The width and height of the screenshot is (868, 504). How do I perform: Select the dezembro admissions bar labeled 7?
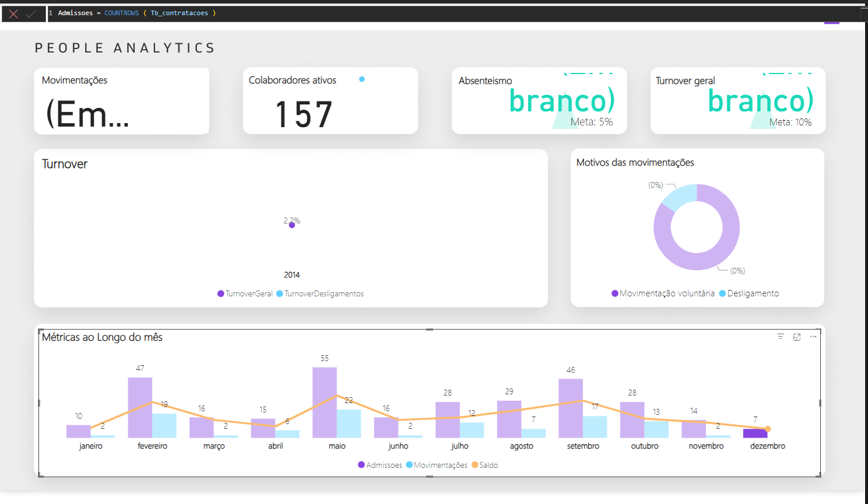(755, 433)
